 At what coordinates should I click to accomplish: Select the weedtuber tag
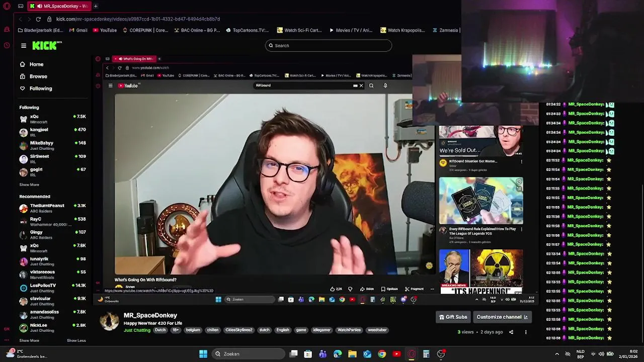(x=377, y=330)
